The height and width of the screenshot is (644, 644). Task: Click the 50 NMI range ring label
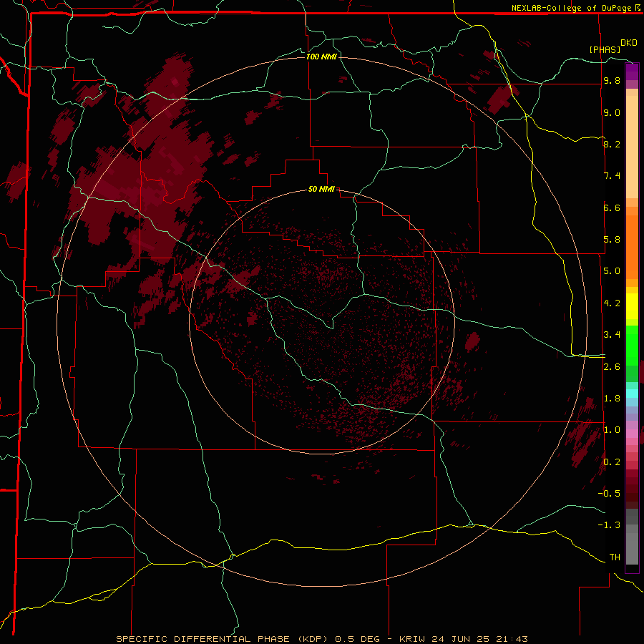point(321,189)
